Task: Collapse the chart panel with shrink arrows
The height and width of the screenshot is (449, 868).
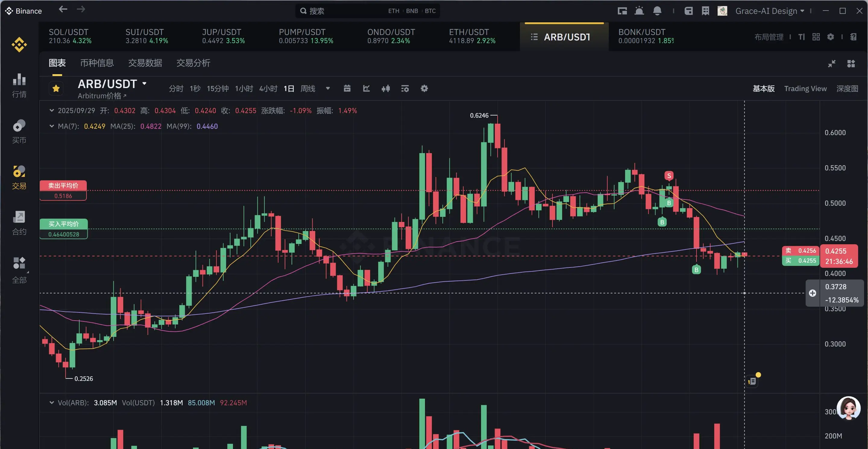Action: (x=832, y=63)
